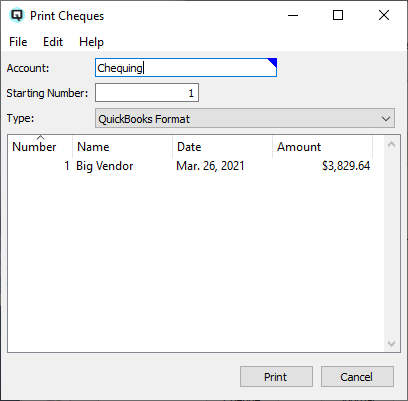Open the Help menu
408x401 pixels.
point(91,42)
